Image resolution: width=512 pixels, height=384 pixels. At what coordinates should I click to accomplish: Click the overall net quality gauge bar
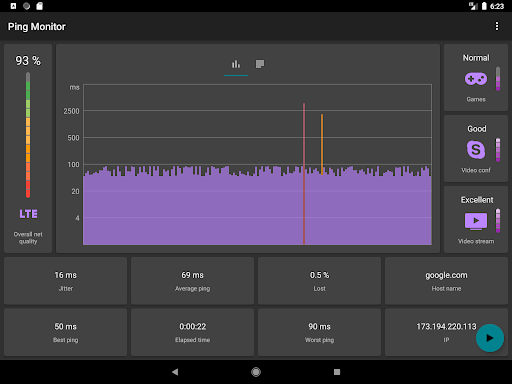(28, 135)
